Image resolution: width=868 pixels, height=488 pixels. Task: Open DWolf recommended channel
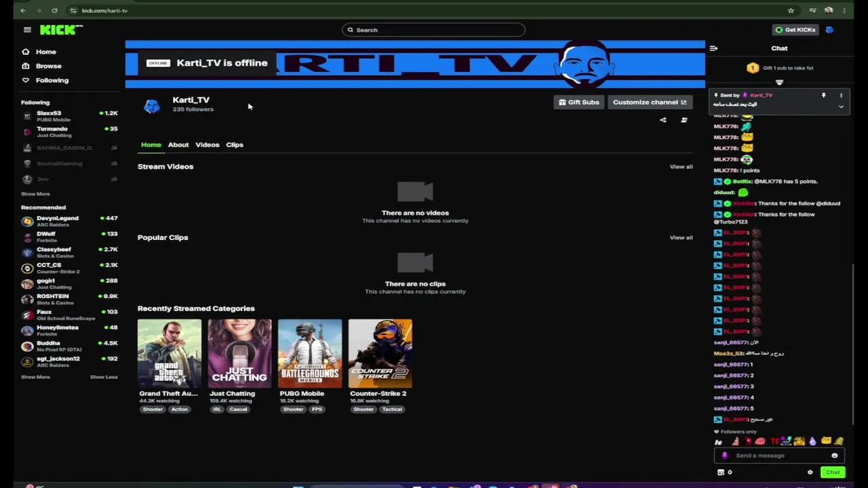pyautogui.click(x=69, y=237)
